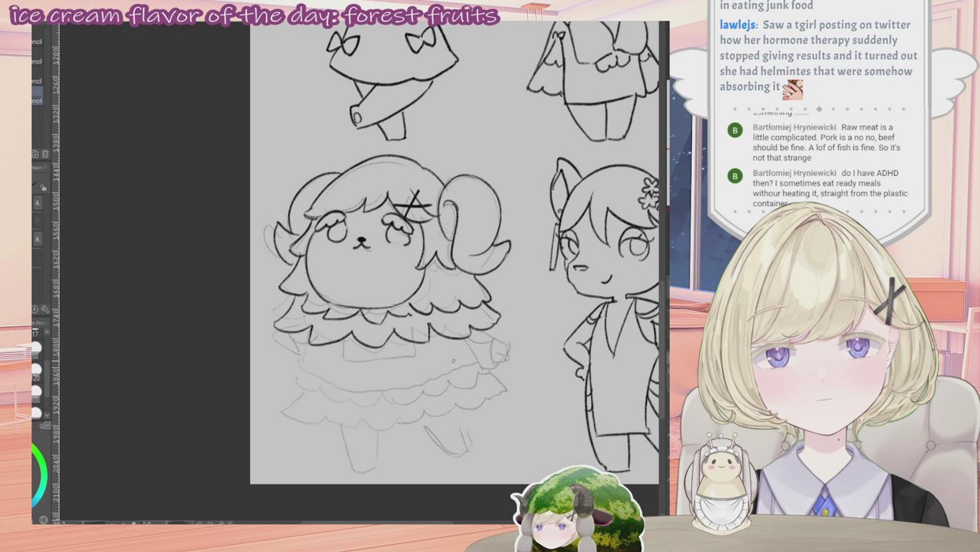The image size is (980, 552).
Task: Select the 300 brush size preset
Action: (x=36, y=394)
